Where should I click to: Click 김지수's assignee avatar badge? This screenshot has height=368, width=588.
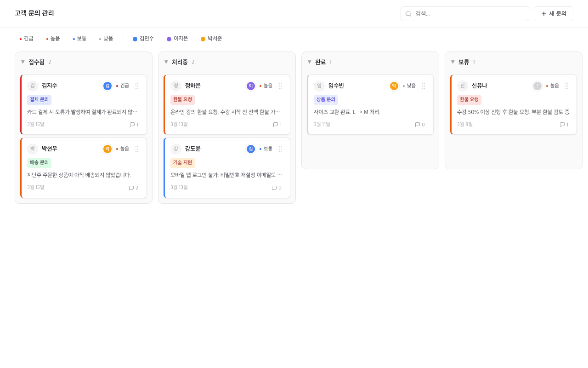point(107,86)
